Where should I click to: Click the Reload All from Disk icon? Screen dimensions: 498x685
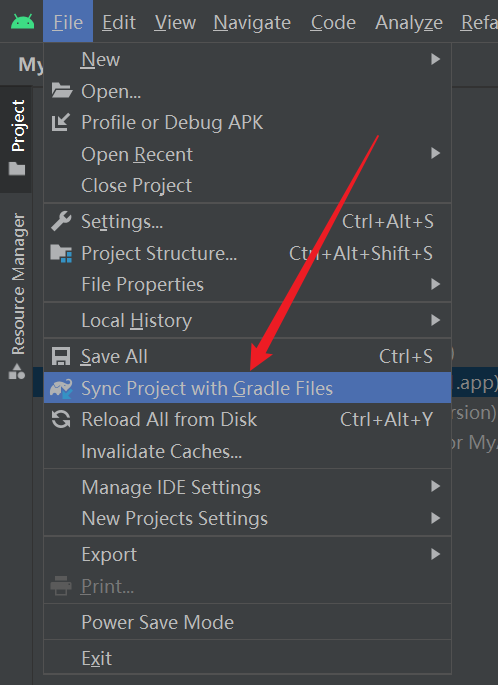pos(61,419)
